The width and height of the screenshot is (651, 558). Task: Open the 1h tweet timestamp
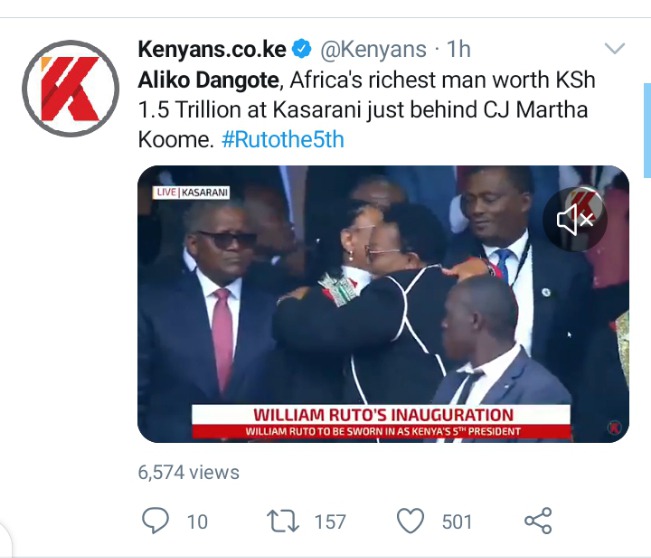click(459, 49)
